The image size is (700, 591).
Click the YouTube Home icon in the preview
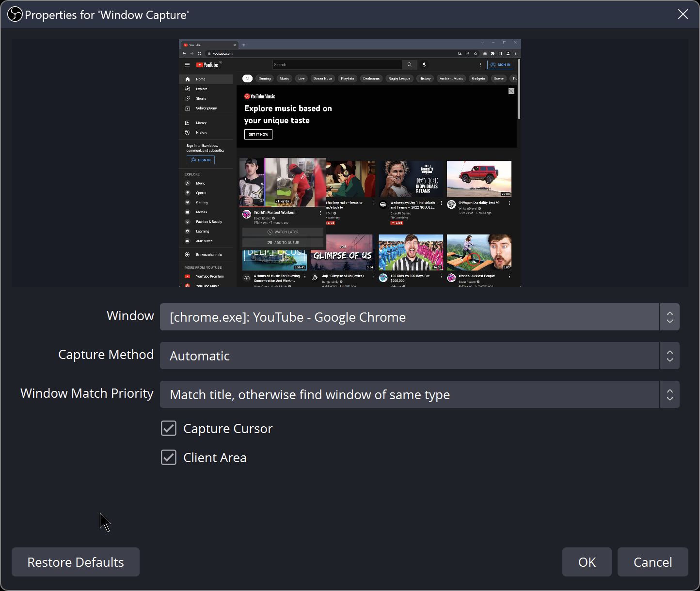coord(187,79)
